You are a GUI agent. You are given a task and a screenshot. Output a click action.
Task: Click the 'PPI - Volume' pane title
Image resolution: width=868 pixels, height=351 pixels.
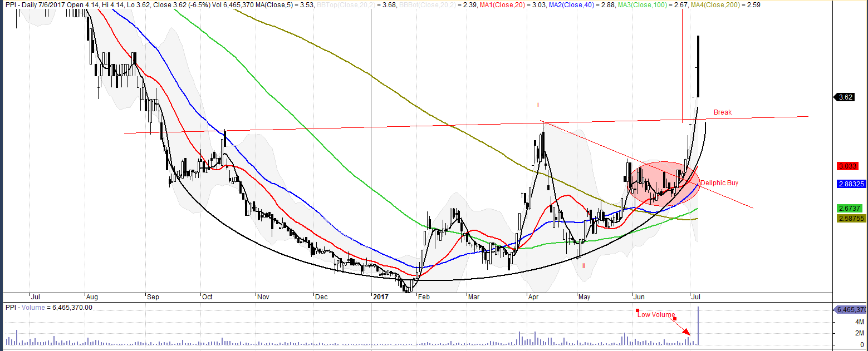click(23, 307)
